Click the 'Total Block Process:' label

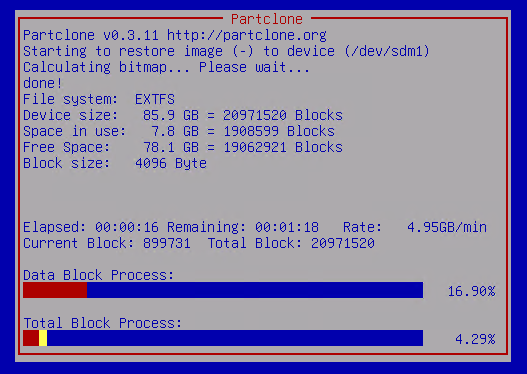tap(103, 323)
